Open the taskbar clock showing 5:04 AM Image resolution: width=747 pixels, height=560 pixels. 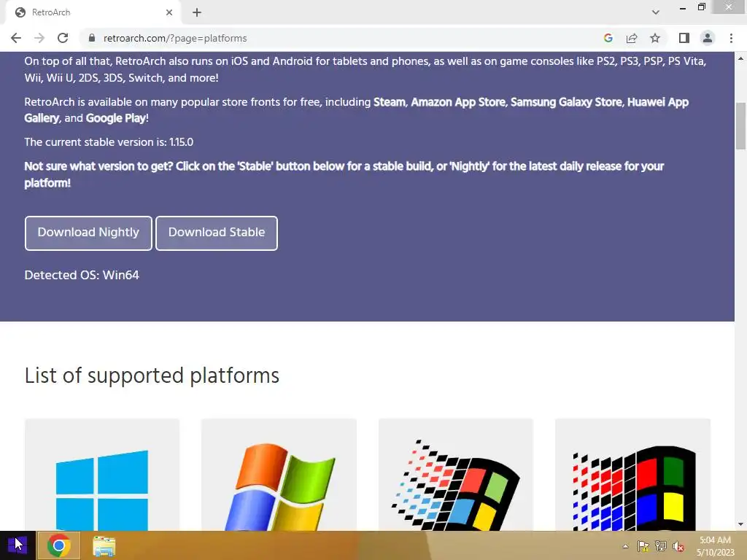(715, 546)
